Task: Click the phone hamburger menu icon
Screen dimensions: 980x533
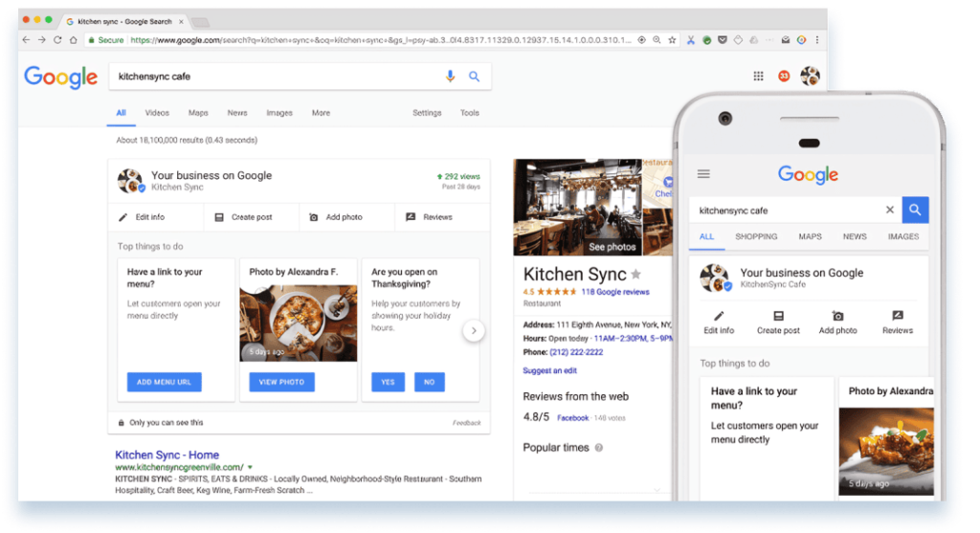Action: point(703,174)
